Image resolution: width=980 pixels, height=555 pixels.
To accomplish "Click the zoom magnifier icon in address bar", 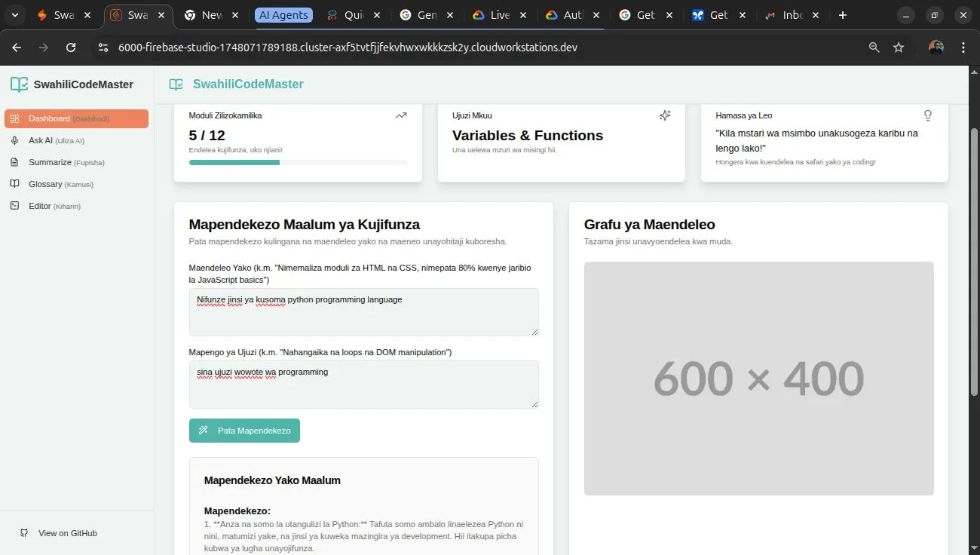I will pyautogui.click(x=874, y=48).
